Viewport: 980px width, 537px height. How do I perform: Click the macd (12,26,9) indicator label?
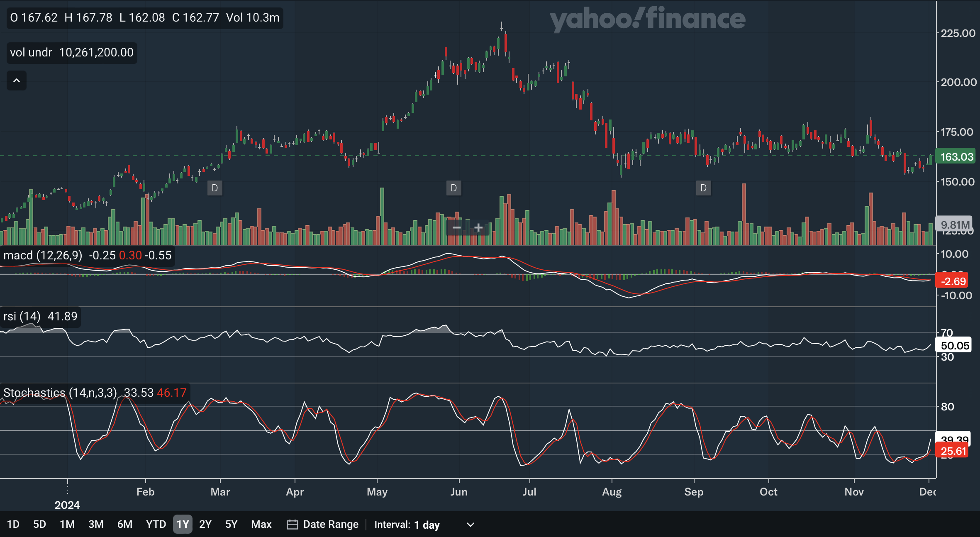43,255
